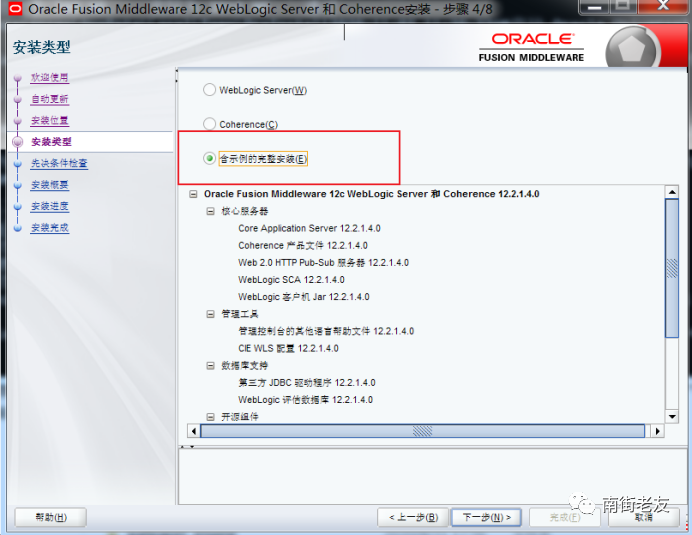Click the horizontal scrollbar thumb
The image size is (692, 535).
(x=422, y=431)
